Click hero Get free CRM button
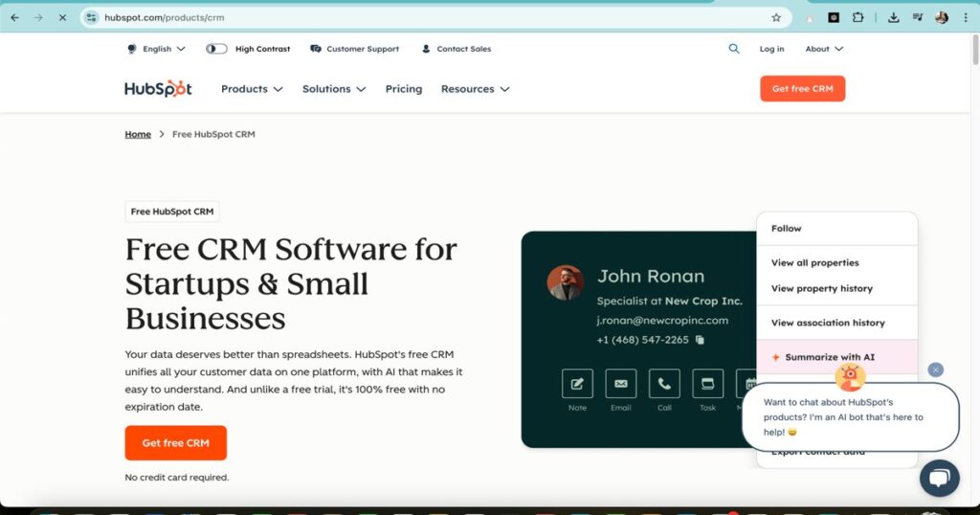The image size is (980, 515). tap(176, 443)
